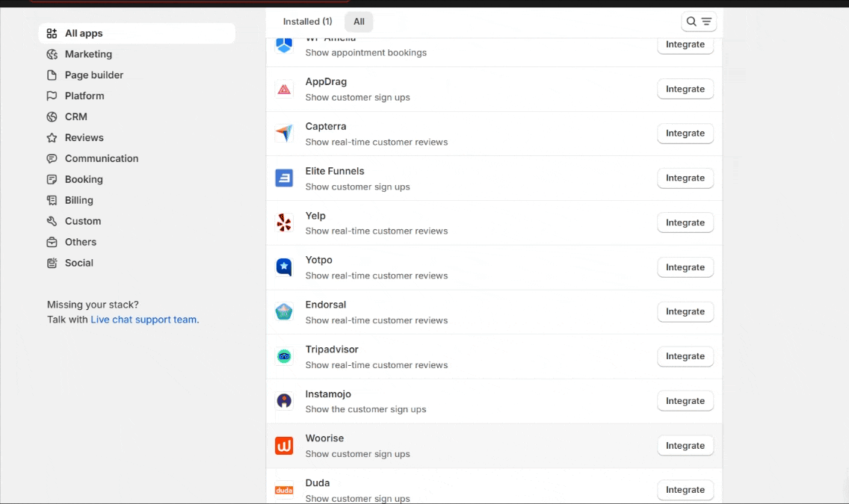Click the Reviews star icon

point(52,138)
